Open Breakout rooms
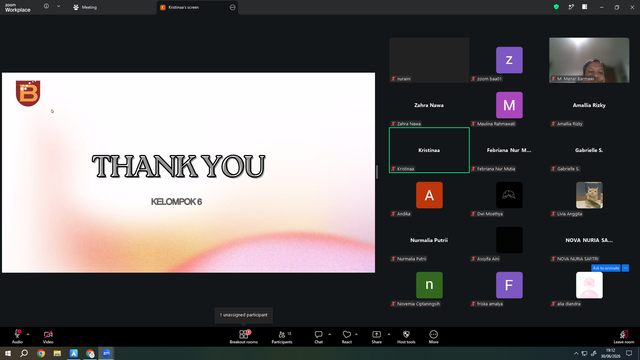The width and height of the screenshot is (640, 360). (244, 337)
